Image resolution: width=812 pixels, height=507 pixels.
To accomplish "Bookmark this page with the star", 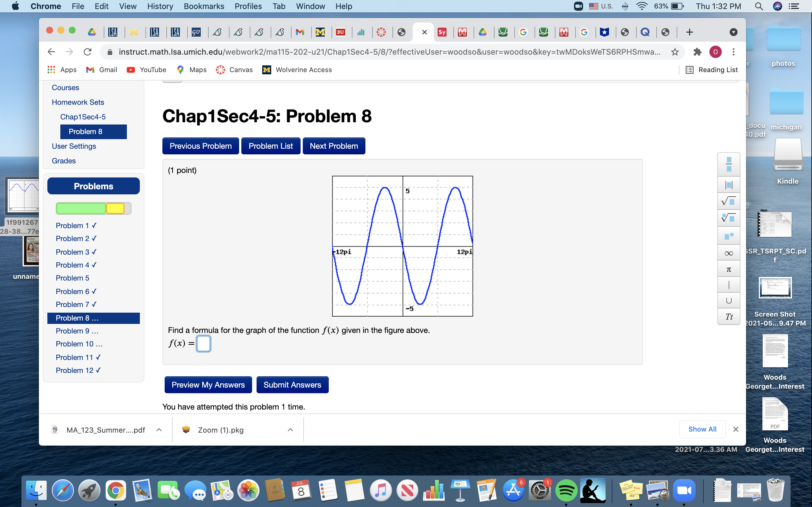I will coord(675,52).
